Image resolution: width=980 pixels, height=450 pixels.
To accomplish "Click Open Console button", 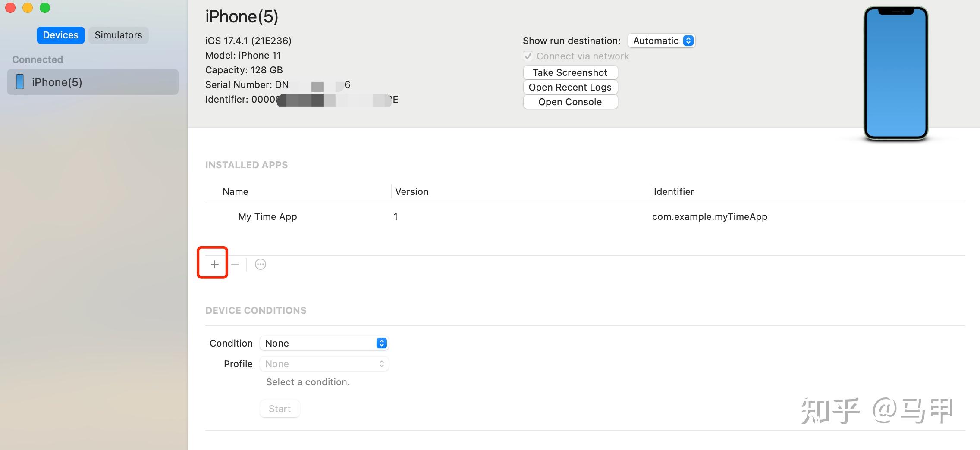I will pos(570,102).
